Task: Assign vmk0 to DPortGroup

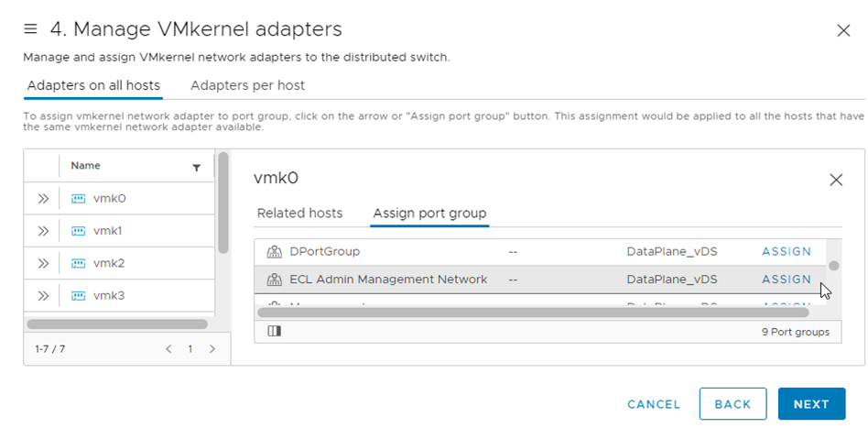Action: coord(786,252)
